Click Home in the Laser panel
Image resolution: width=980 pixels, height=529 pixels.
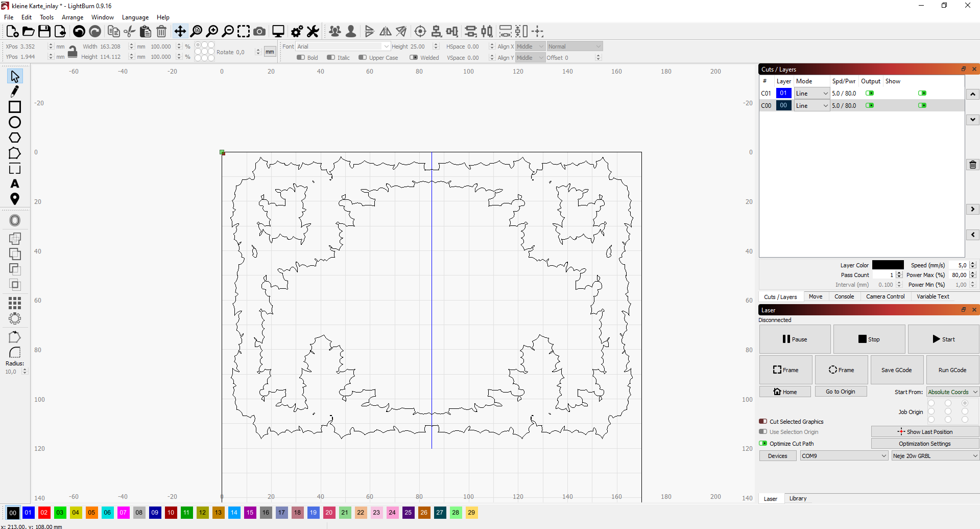coord(785,392)
